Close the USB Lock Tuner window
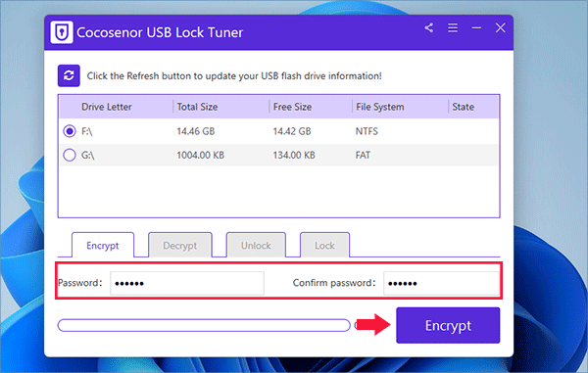 tap(500, 27)
